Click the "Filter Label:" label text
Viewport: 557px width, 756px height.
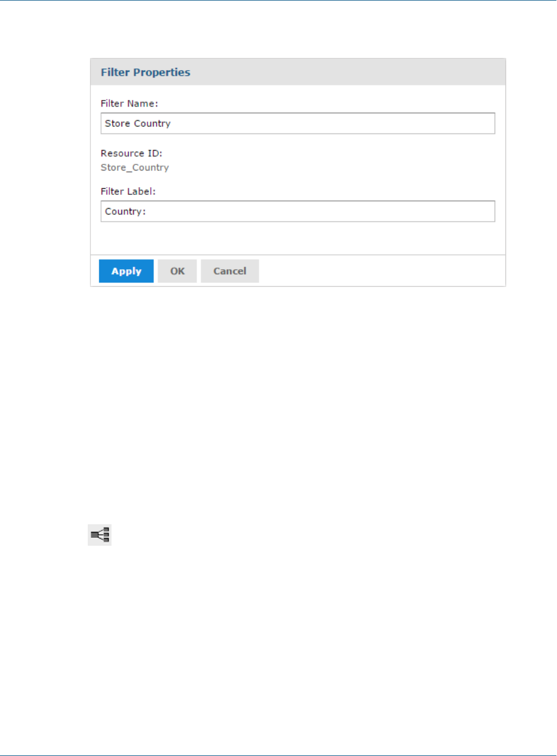[128, 191]
